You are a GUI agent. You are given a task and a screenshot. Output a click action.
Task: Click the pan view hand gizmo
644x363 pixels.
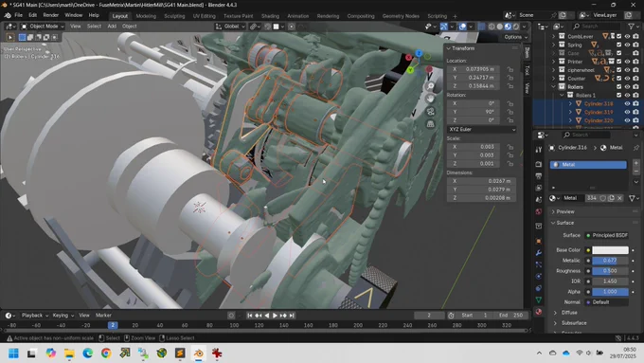point(430,99)
